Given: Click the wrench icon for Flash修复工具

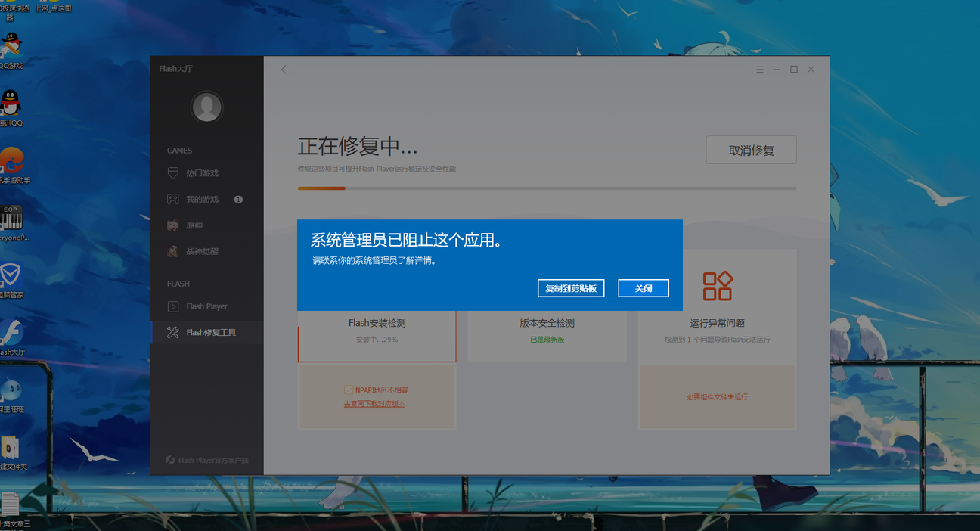Looking at the screenshot, I should pyautogui.click(x=172, y=332).
